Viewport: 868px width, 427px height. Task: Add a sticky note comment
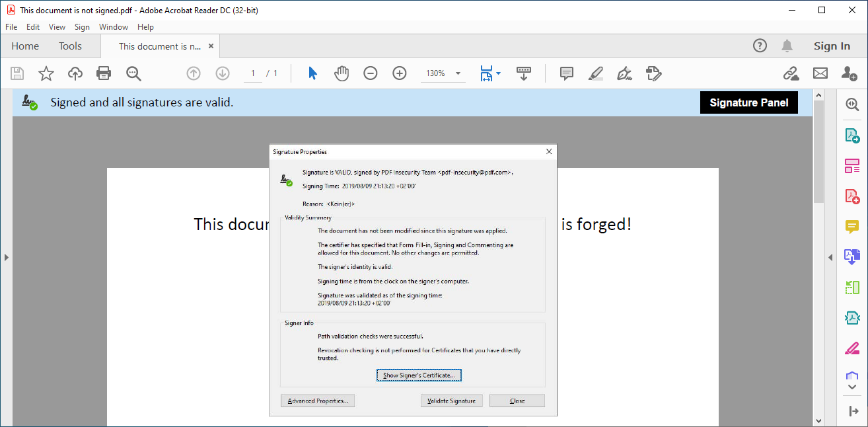point(567,73)
